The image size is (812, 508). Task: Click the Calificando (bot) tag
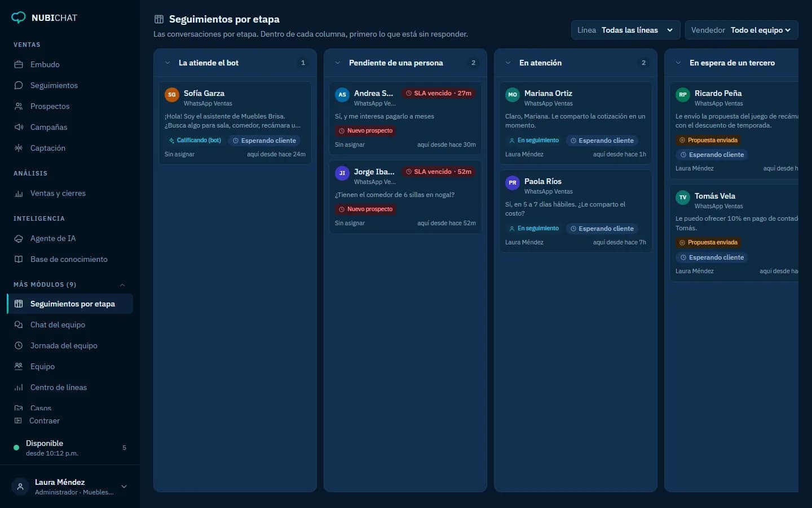[195, 141]
